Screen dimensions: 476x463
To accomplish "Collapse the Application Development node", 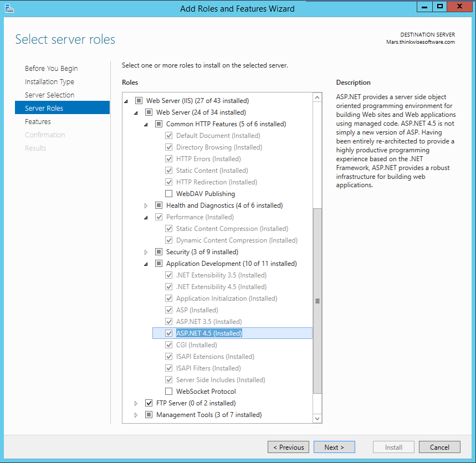I will coord(146,264).
